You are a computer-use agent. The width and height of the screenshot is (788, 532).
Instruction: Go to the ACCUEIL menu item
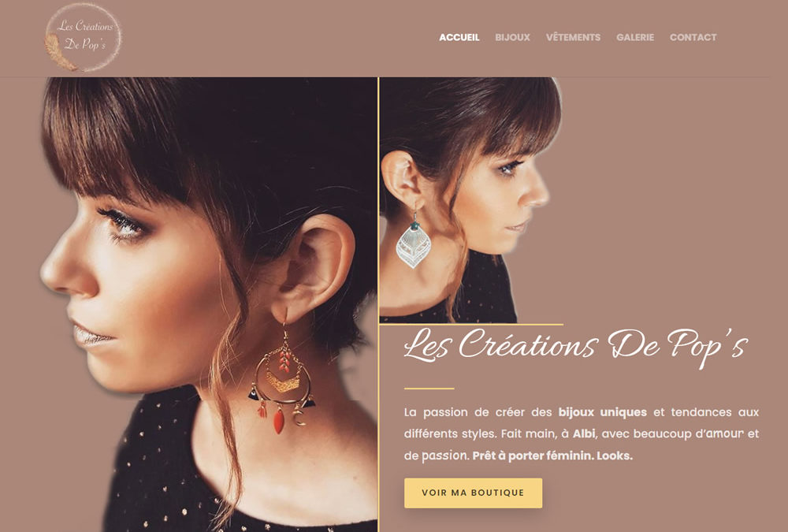point(459,37)
